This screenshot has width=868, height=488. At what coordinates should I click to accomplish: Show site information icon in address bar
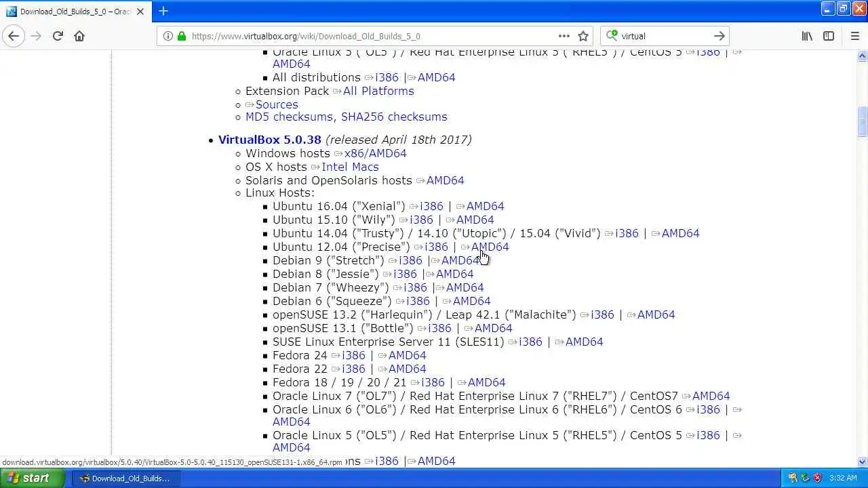pyautogui.click(x=168, y=36)
